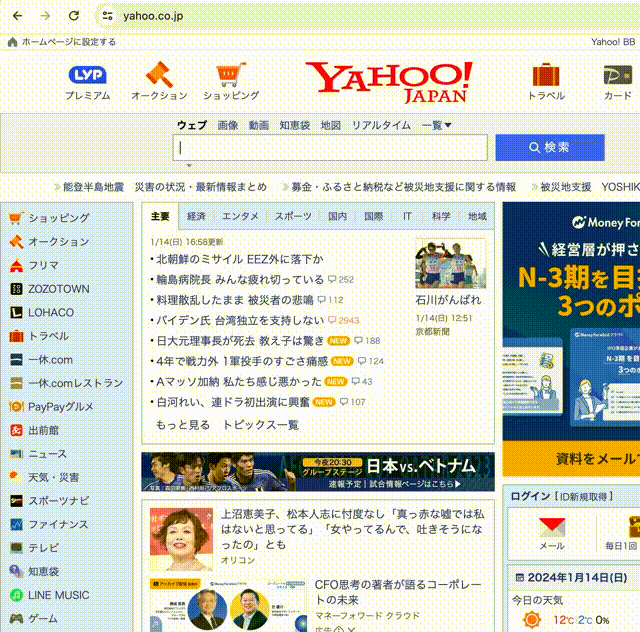The width and height of the screenshot is (640, 632).
Task: Switch to the エンタメ news tab
Action: point(240,216)
